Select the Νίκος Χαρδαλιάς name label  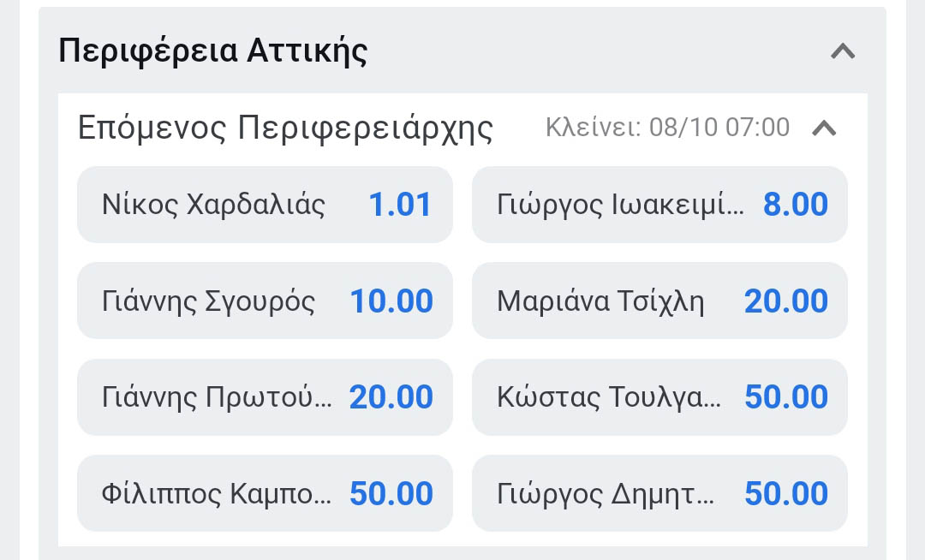pyautogui.click(x=213, y=206)
